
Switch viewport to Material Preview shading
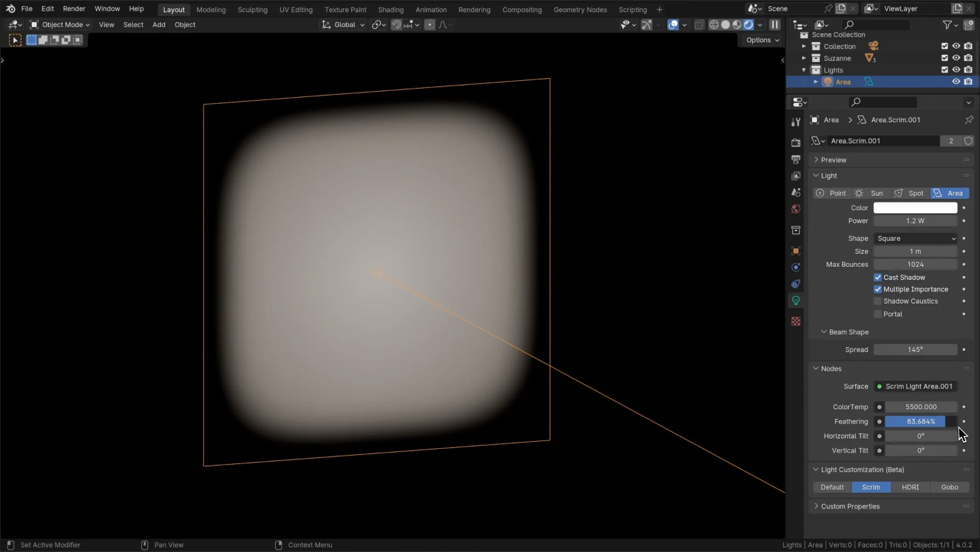click(737, 25)
